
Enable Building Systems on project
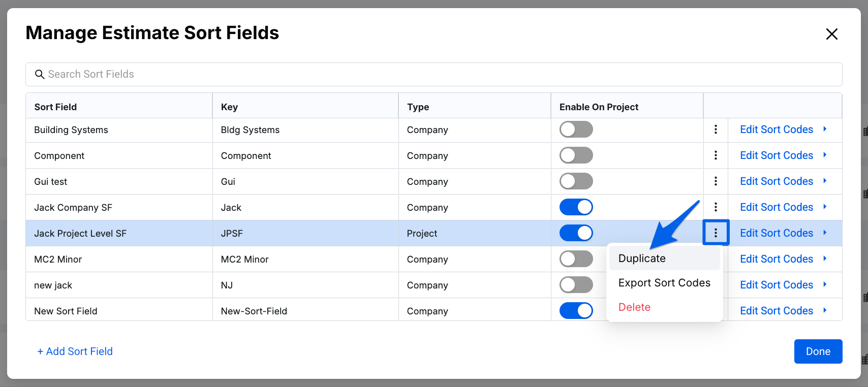(x=576, y=130)
